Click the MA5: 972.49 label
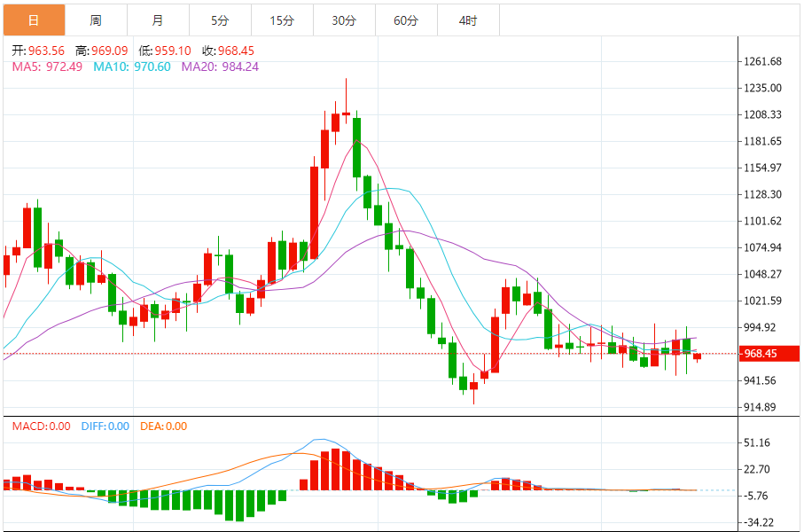The image size is (804, 532). [47, 66]
